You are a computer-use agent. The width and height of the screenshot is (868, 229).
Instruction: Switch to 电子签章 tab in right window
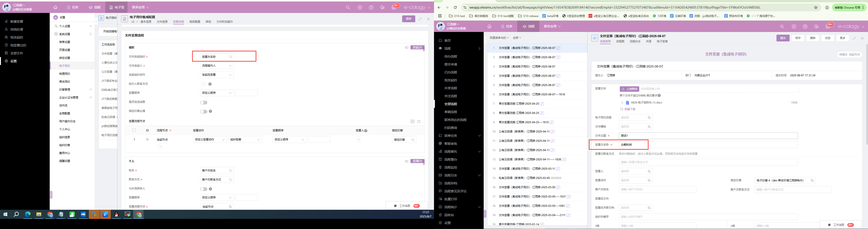click(x=662, y=41)
